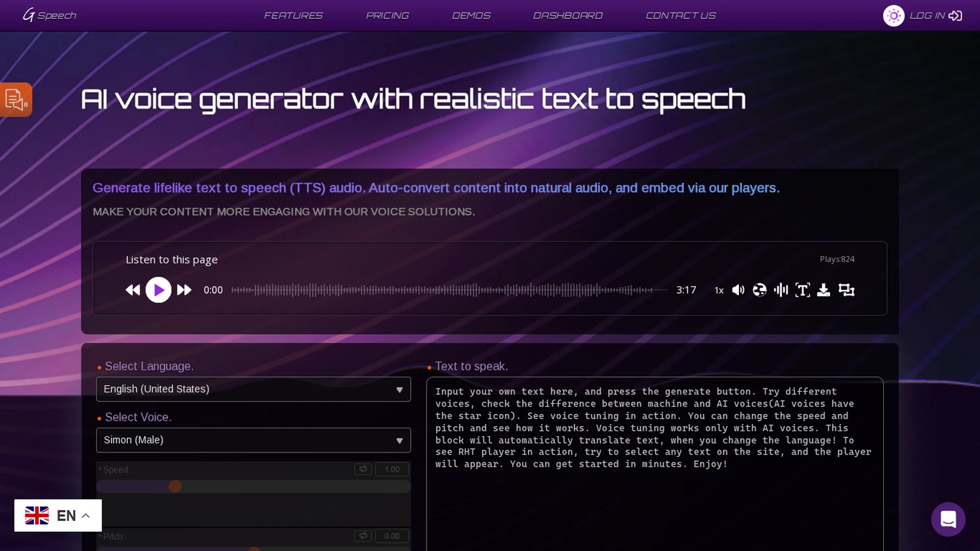
Task: Open the Pricing page
Action: coord(387,15)
